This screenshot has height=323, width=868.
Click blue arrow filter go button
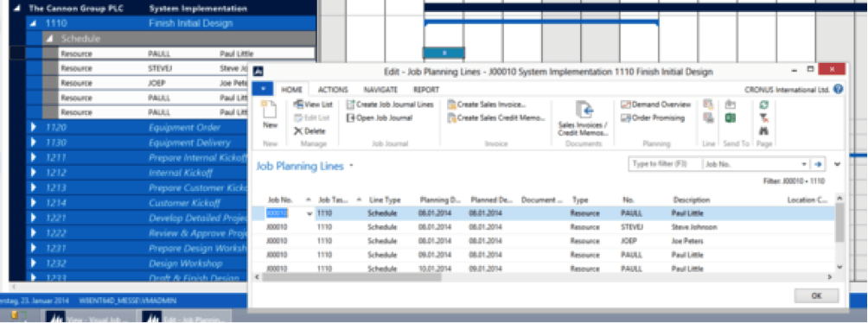[818, 164]
